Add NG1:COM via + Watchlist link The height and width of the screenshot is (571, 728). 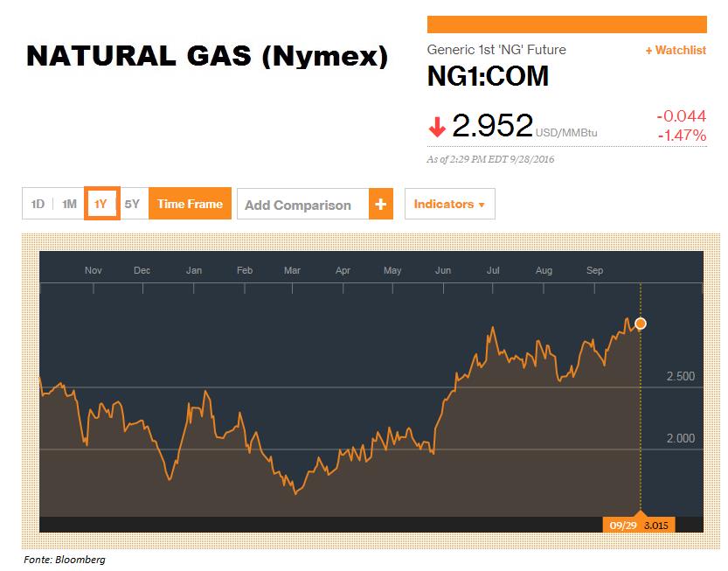(676, 50)
